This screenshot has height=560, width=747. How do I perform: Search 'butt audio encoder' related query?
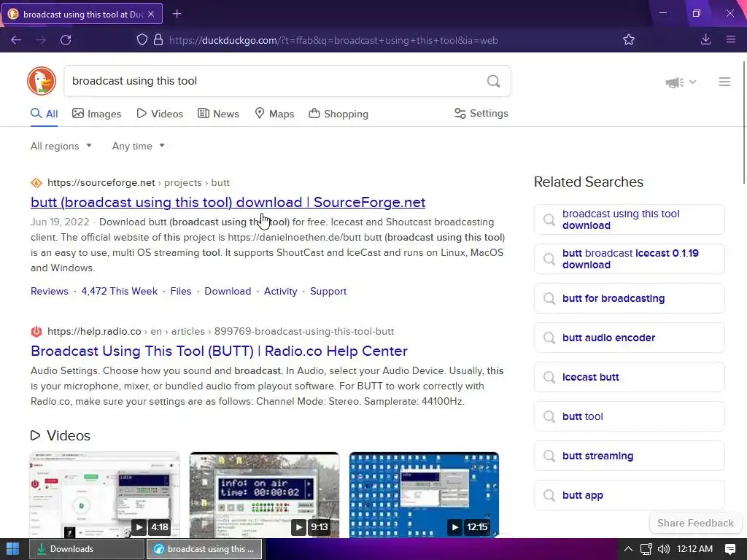pos(630,338)
